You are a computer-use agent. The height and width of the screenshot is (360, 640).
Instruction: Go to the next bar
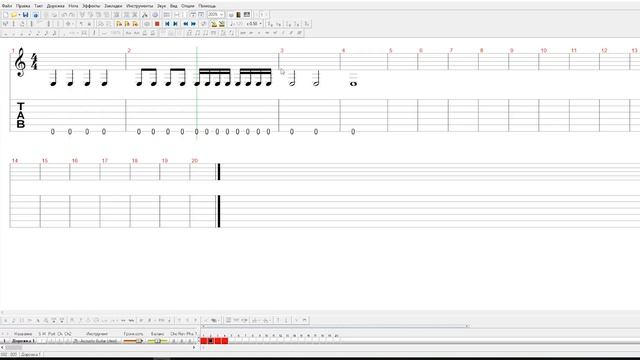[193, 24]
